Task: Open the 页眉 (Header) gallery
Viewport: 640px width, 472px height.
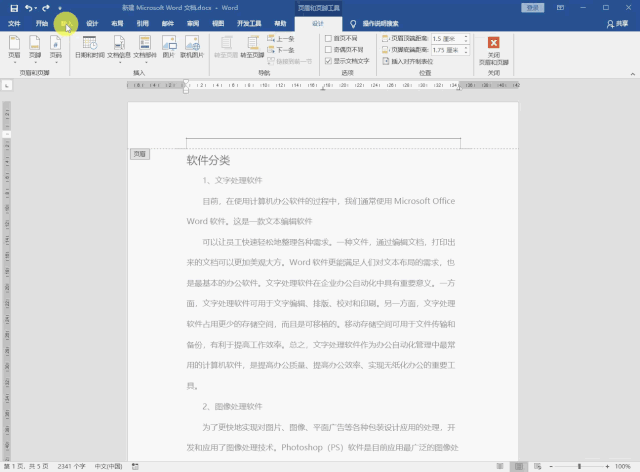Action: 14,49
